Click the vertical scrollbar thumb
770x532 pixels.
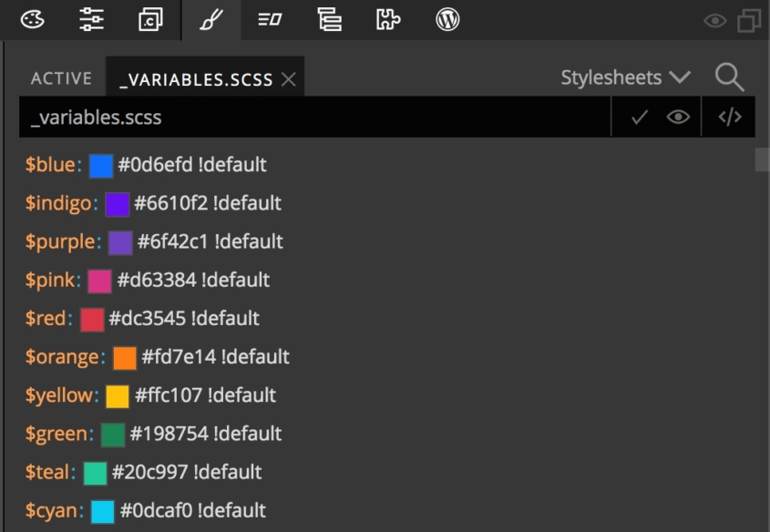pyautogui.click(x=762, y=159)
